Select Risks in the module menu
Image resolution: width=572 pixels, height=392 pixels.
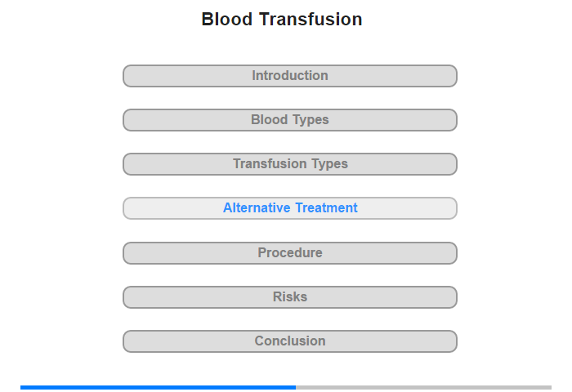tap(289, 297)
